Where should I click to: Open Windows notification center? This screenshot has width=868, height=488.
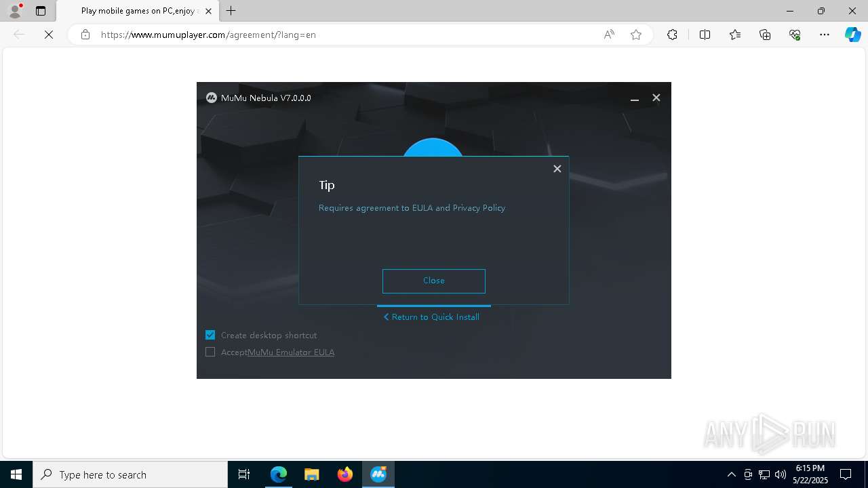pyautogui.click(x=846, y=474)
